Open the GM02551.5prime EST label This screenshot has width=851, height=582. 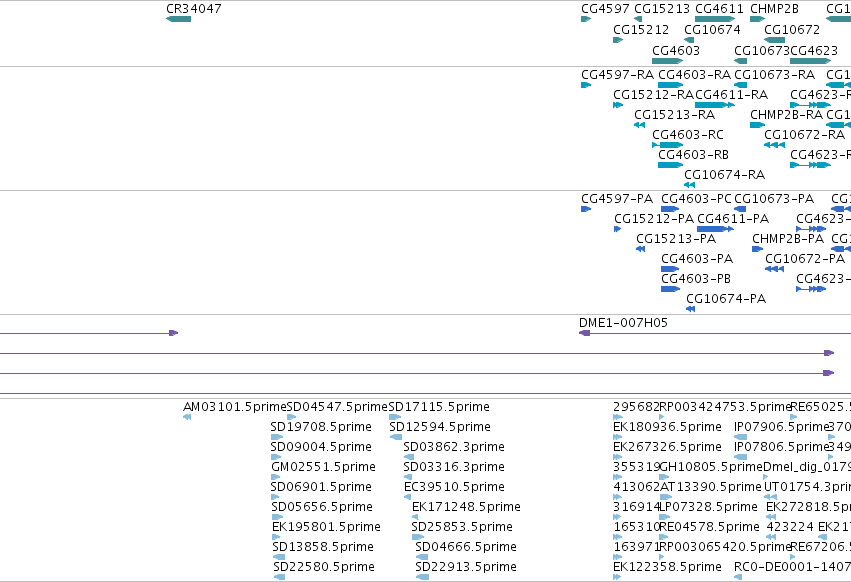[323, 467]
